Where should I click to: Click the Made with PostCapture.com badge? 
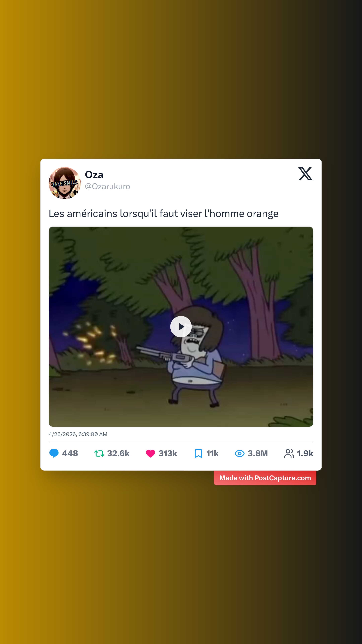pyautogui.click(x=265, y=478)
